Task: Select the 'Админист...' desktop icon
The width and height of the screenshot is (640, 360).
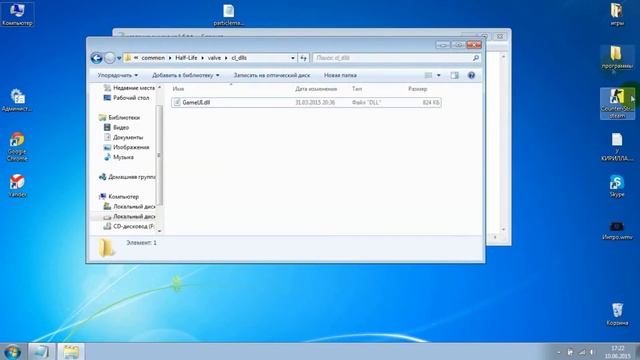Action: [17, 100]
